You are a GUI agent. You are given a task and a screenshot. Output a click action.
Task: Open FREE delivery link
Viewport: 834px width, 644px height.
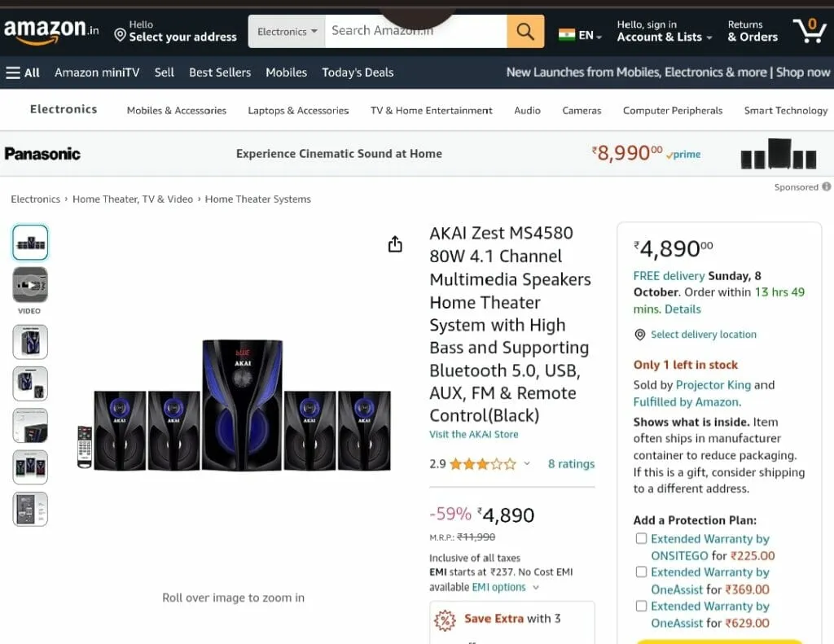pos(669,276)
